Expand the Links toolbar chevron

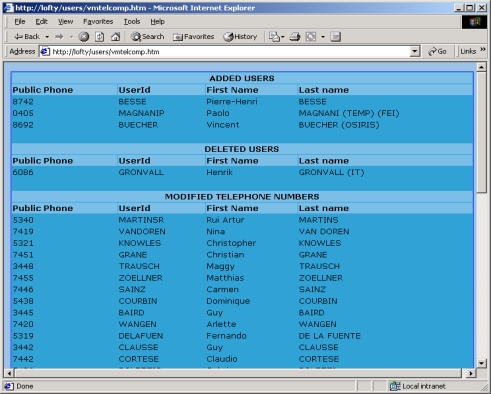click(483, 50)
